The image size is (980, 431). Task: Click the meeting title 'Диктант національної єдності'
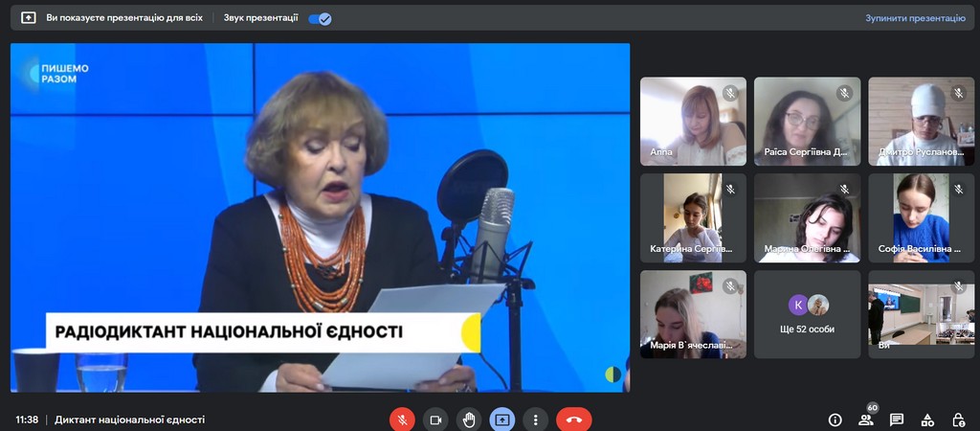pos(129,420)
